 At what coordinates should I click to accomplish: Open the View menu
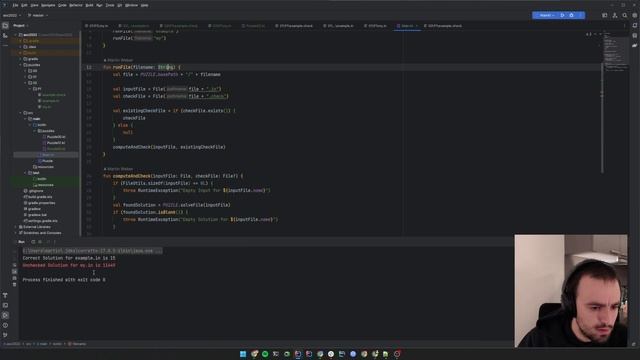point(34,5)
